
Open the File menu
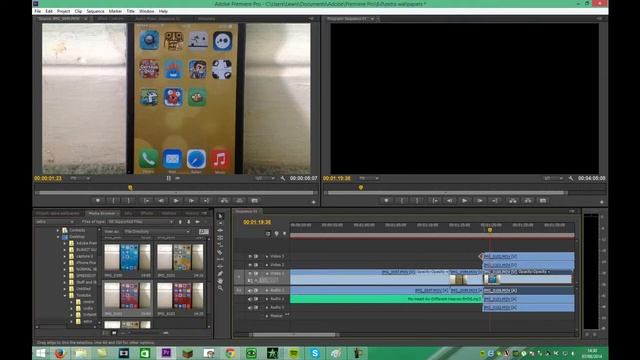point(38,11)
